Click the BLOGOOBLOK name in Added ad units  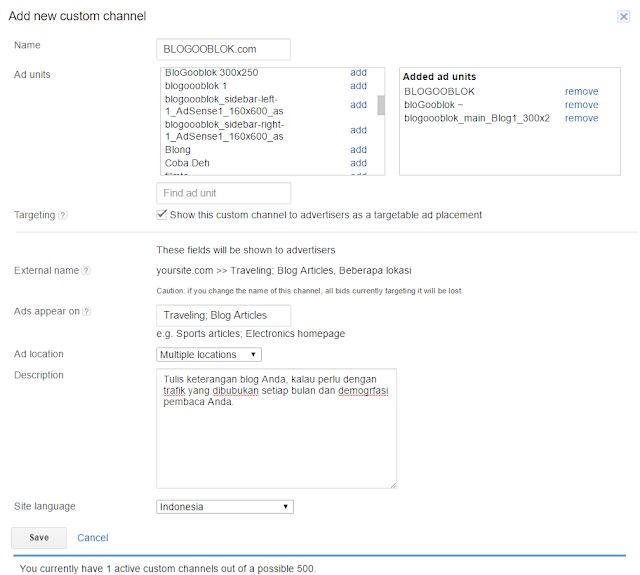tap(439, 91)
